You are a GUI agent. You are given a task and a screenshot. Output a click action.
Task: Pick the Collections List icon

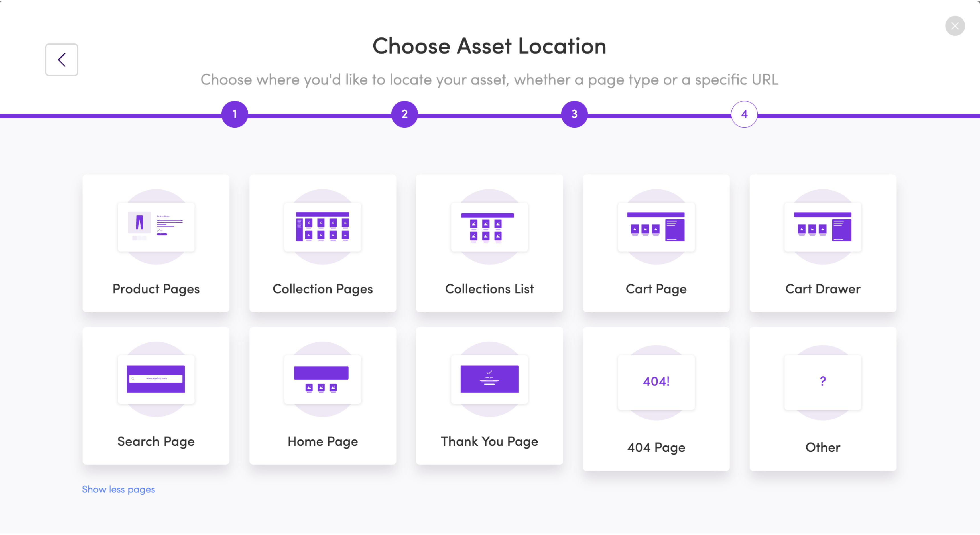(x=489, y=227)
